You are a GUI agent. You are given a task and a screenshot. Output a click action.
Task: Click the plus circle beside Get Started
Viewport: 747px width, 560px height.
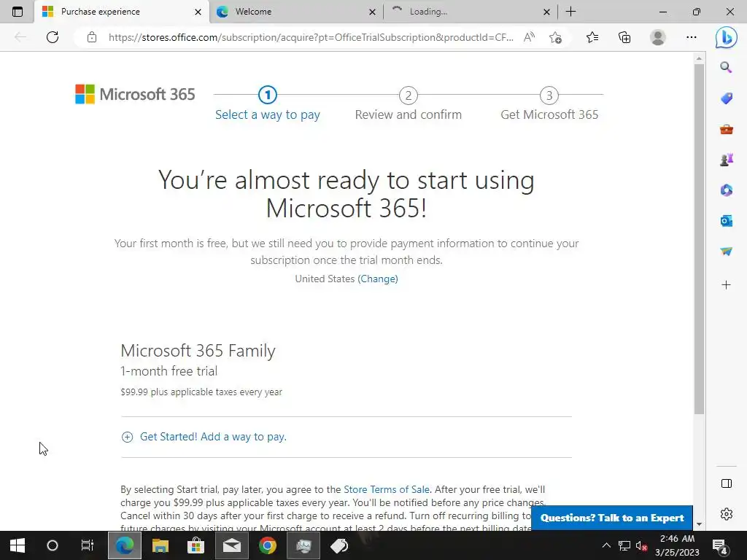[127, 437]
